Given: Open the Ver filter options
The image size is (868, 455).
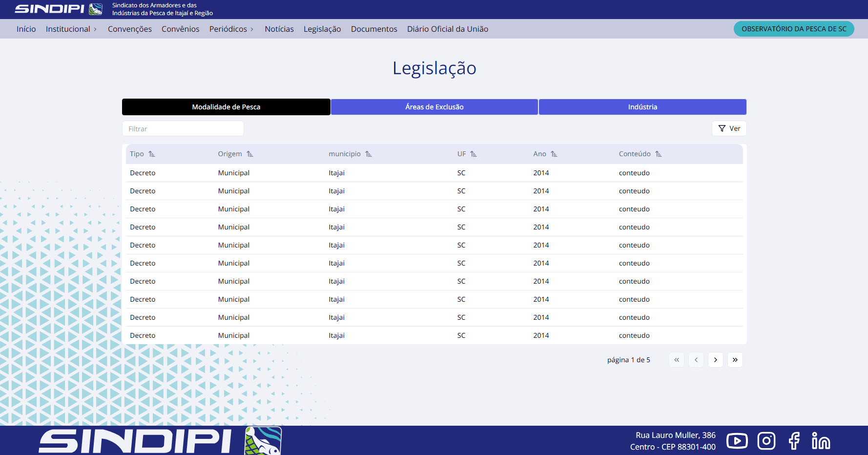Looking at the screenshot, I should click(x=729, y=128).
